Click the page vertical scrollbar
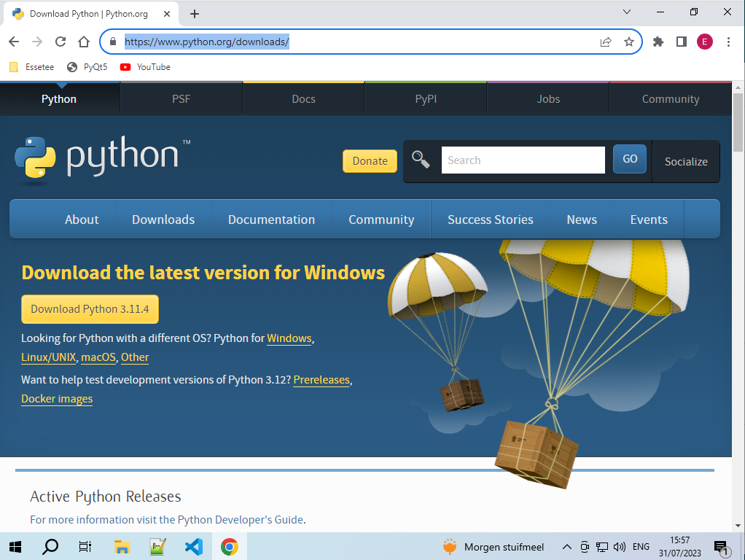Viewport: 745px width, 560px height. tap(738, 292)
